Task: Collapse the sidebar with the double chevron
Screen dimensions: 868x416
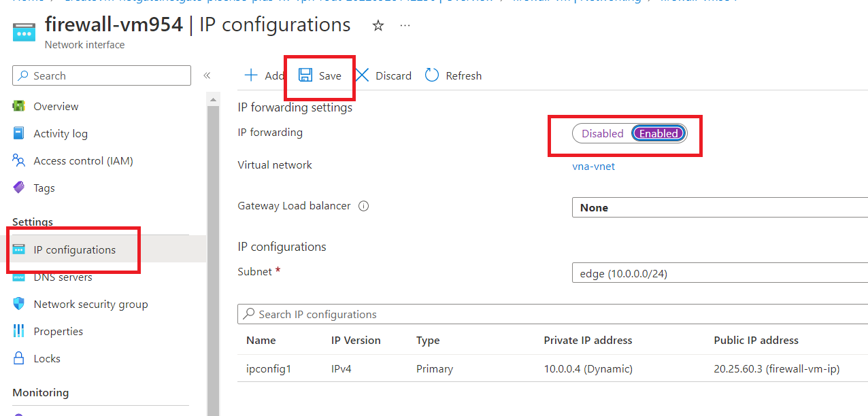Action: pos(207,75)
